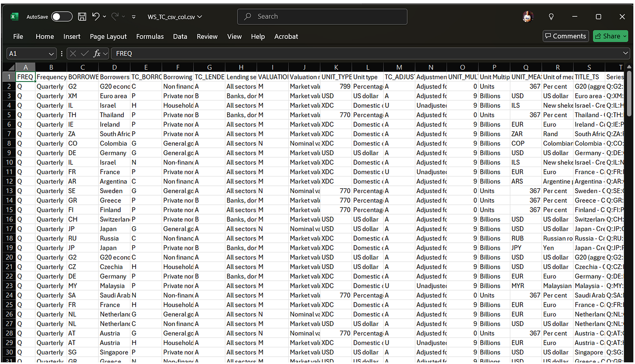Image resolution: width=635 pixels, height=364 pixels.
Task: Select the Yen cell in column R
Action: point(558,248)
